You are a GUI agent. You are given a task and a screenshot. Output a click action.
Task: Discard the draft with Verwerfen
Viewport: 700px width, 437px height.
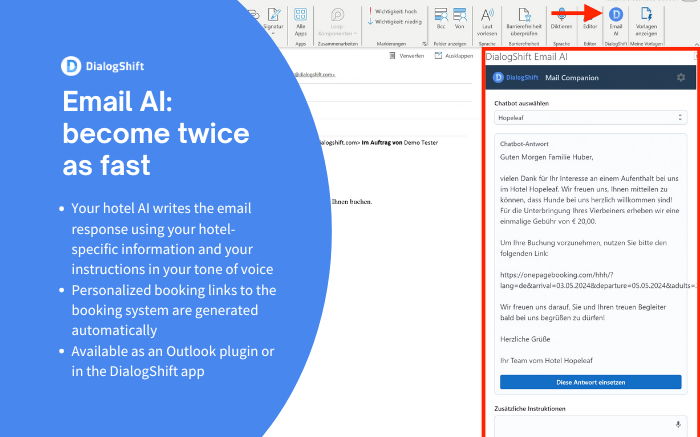tap(406, 56)
